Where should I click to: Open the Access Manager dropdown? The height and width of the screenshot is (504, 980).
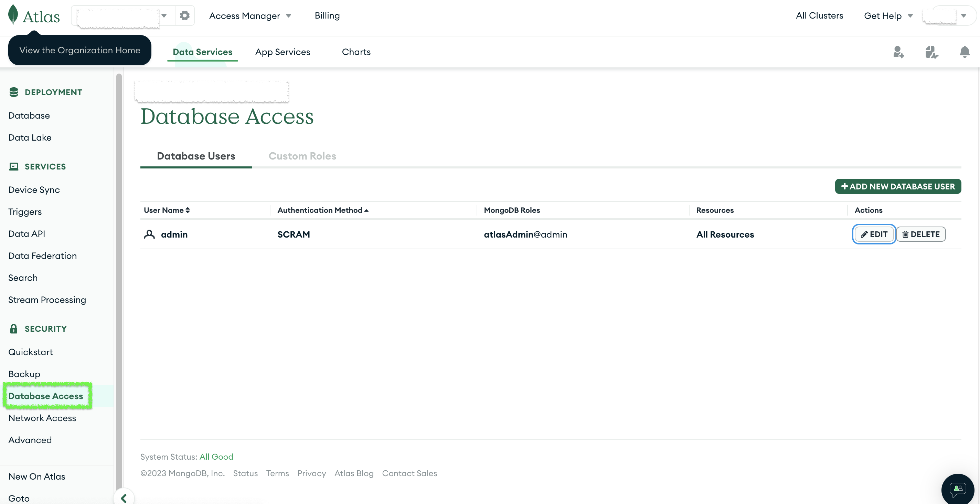[250, 15]
